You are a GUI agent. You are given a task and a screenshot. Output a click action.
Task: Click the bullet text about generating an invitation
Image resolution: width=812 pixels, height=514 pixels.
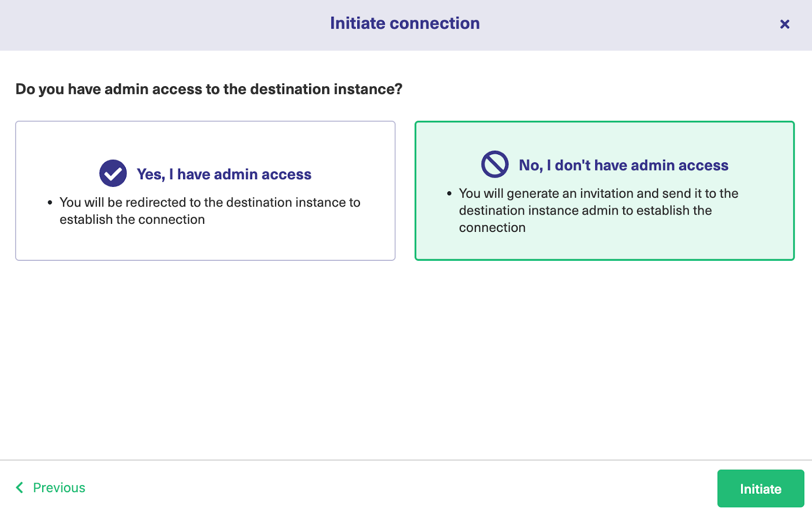[x=598, y=210]
